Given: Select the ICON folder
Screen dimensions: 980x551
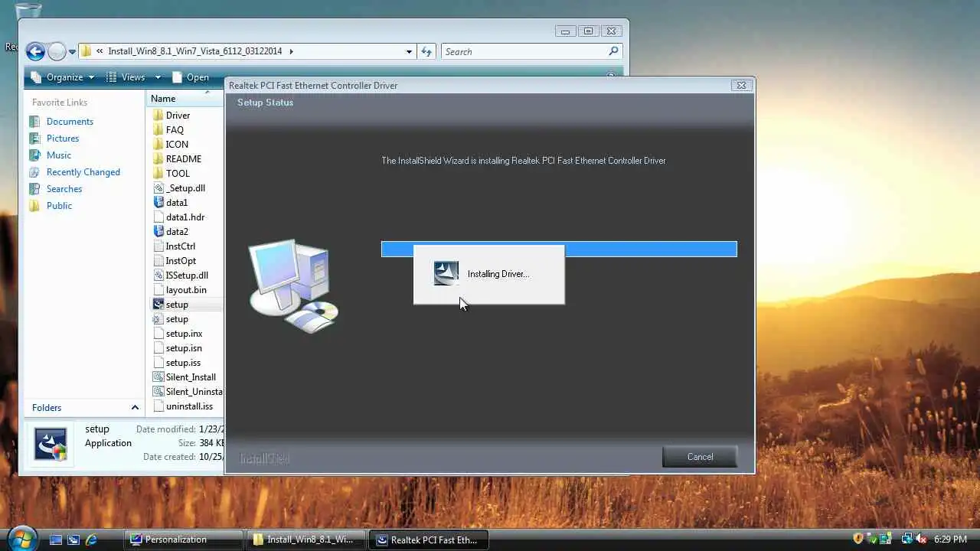Looking at the screenshot, I should tap(171, 145).
